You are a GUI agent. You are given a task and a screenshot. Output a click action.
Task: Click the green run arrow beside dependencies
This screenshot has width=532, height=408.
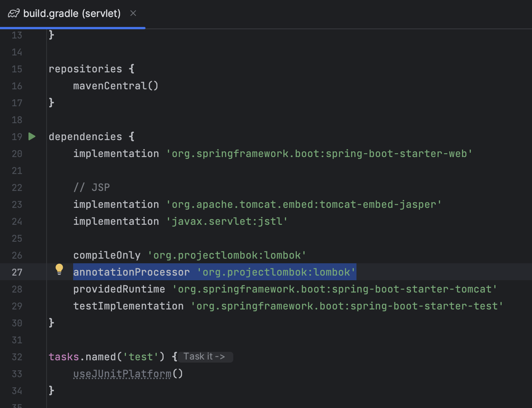point(32,136)
